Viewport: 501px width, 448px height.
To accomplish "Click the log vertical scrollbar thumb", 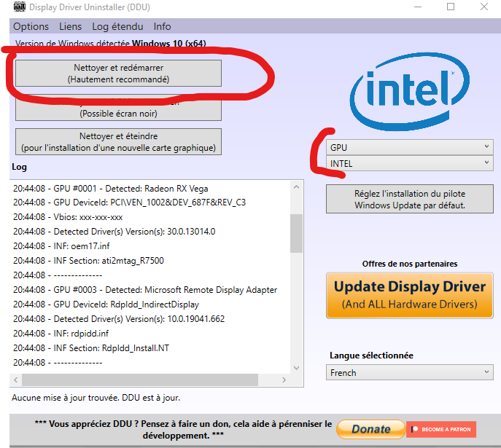I will [x=296, y=233].
